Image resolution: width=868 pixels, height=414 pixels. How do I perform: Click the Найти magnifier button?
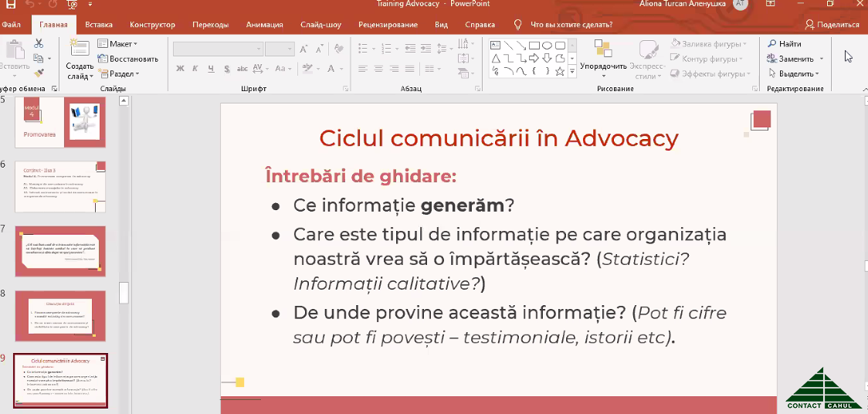point(785,44)
